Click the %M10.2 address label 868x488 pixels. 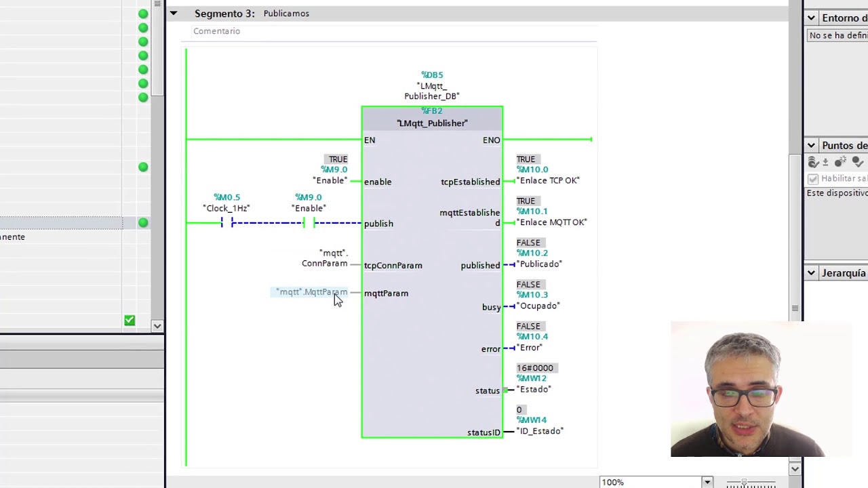click(x=532, y=253)
